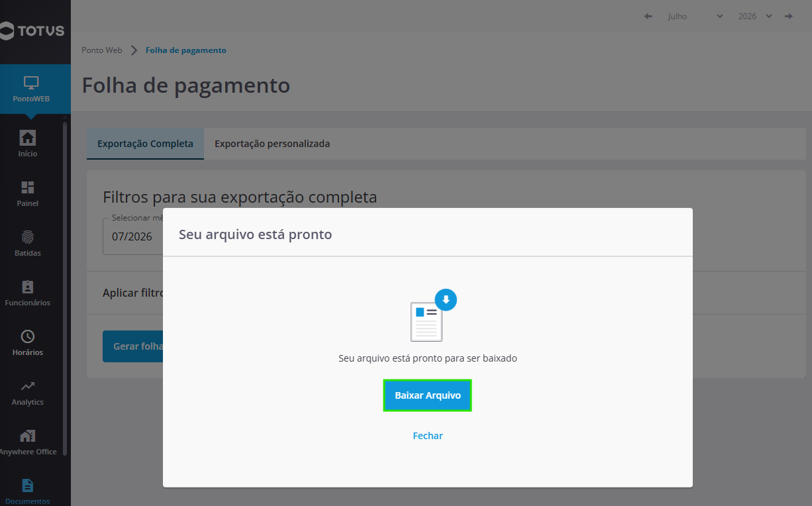Image resolution: width=812 pixels, height=506 pixels.
Task: Click the 'Folha de pagamento' page heading
Action: (x=186, y=85)
